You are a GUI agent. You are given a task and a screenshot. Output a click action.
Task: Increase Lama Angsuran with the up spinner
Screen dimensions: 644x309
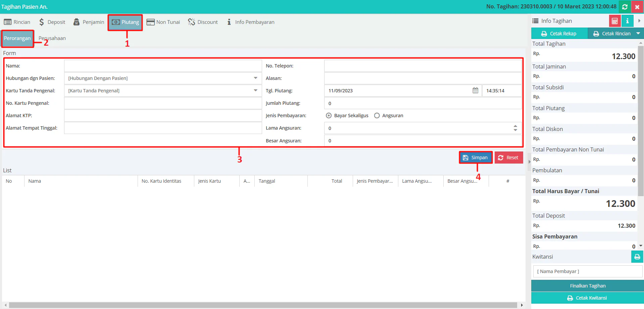point(515,126)
